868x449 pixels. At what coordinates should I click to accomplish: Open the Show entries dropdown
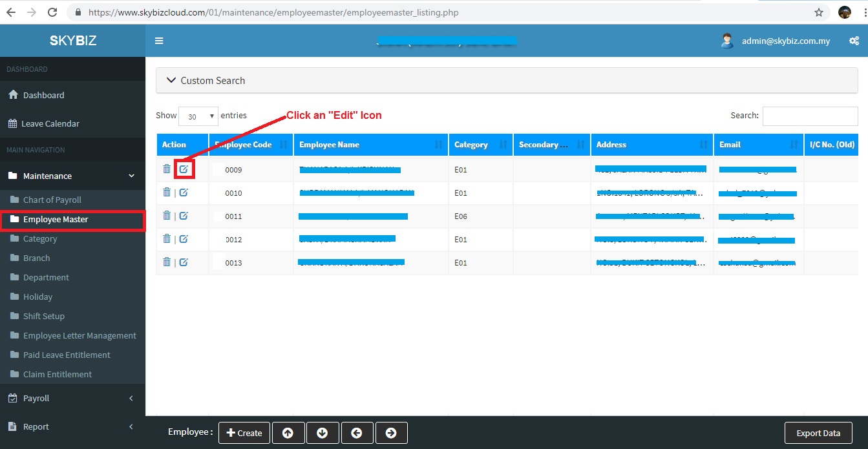(x=198, y=116)
